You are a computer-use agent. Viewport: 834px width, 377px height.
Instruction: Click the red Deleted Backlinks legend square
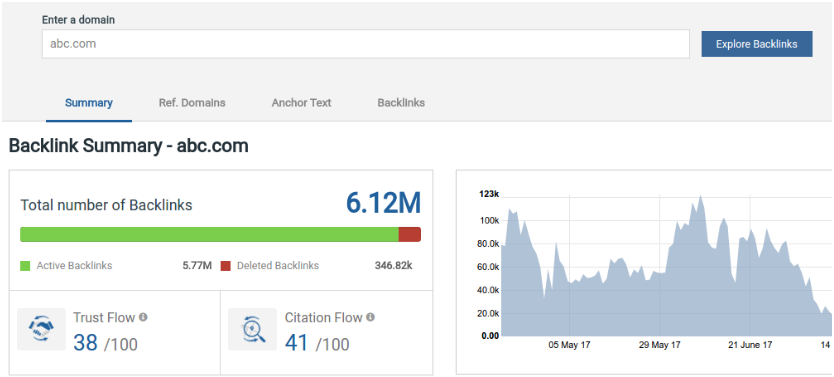click(226, 266)
